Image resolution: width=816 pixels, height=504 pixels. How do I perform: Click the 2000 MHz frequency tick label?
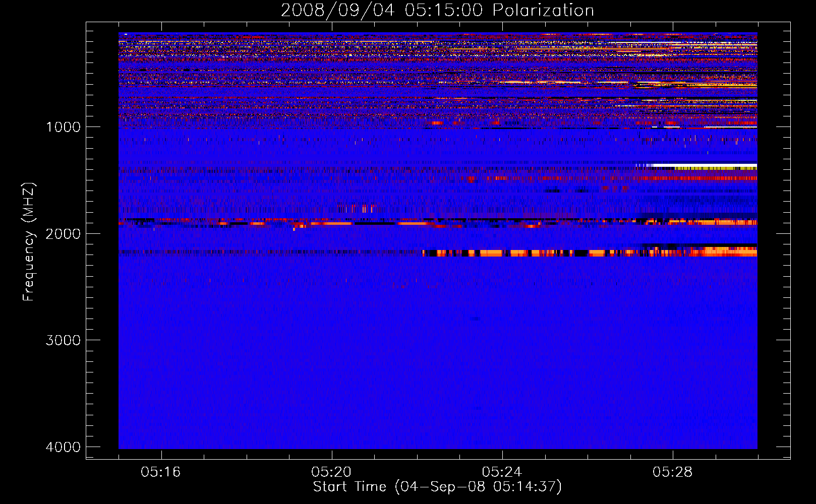pos(63,234)
